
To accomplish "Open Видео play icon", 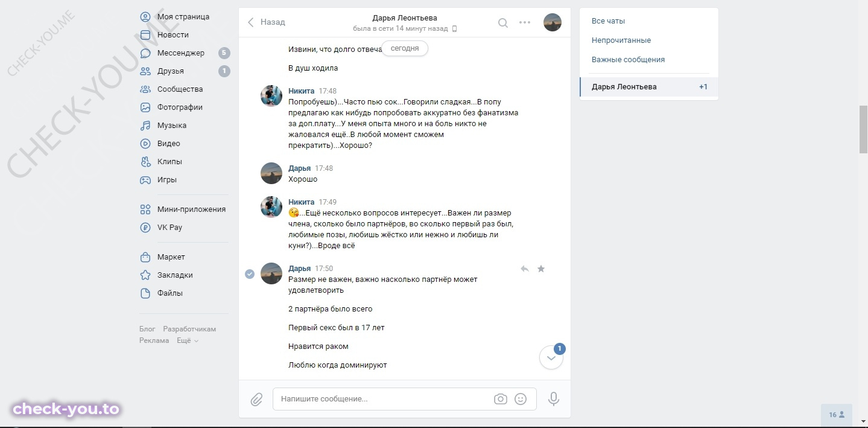I will [x=145, y=144].
